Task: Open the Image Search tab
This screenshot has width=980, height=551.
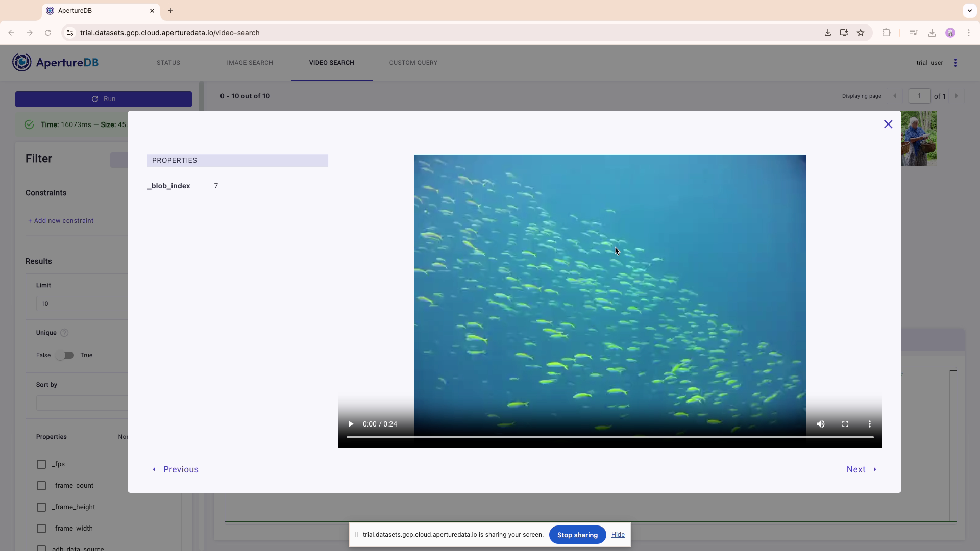Action: coord(250,63)
